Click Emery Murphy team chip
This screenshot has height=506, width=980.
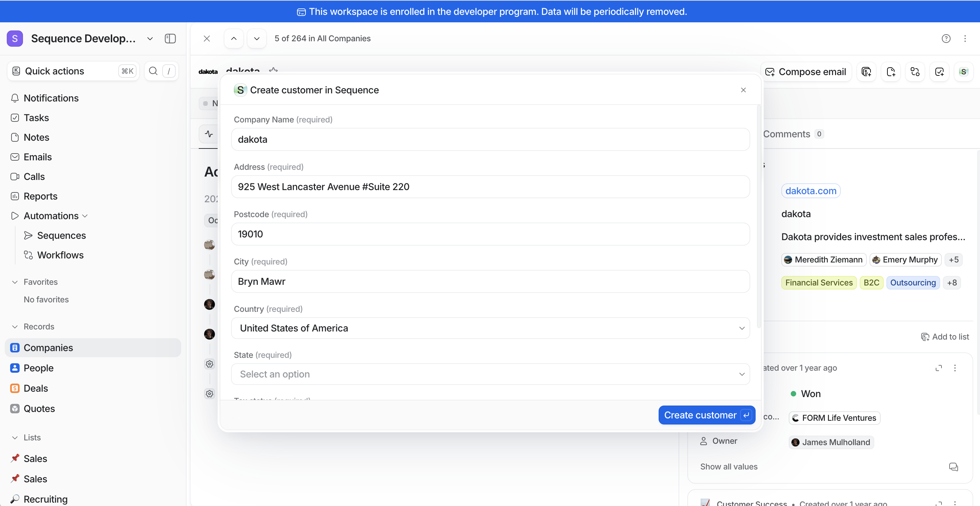click(905, 260)
